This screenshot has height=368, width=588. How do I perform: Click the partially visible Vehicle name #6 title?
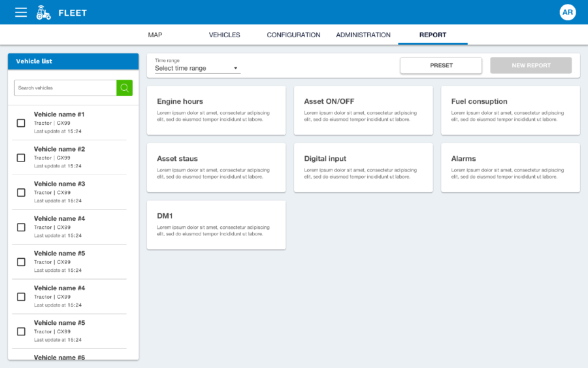59,357
